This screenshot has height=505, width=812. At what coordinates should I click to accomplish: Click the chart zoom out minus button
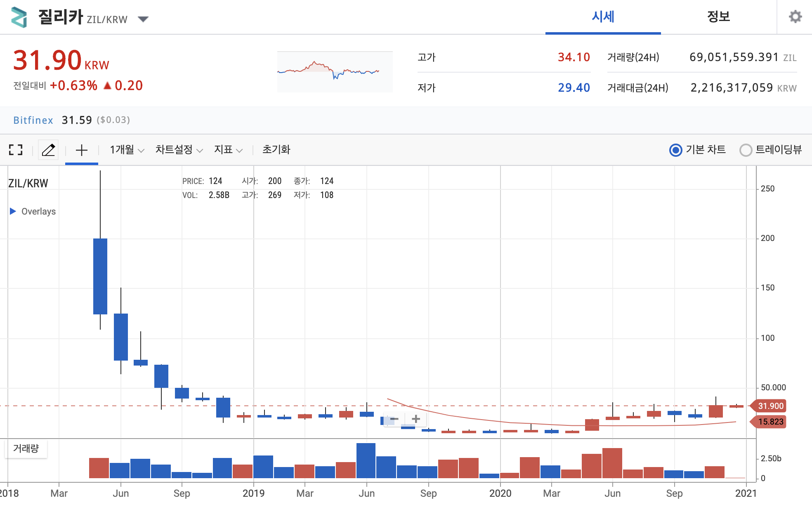(x=394, y=419)
